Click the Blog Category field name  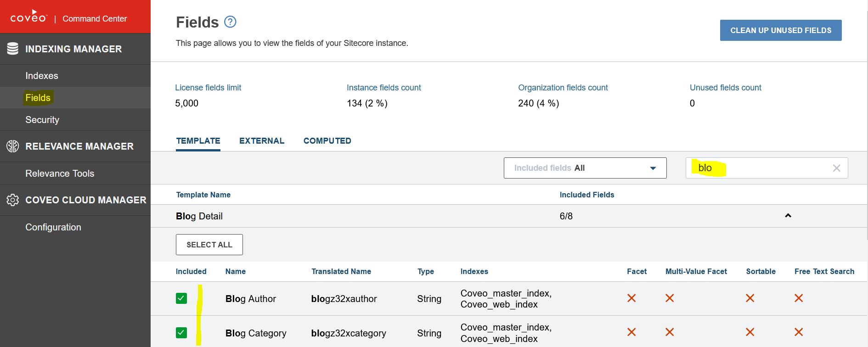256,333
